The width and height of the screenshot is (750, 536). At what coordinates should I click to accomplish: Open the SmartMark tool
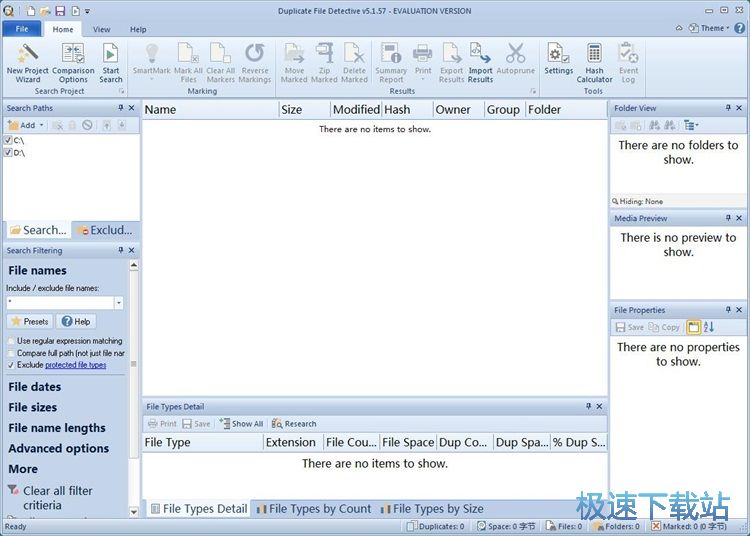click(x=151, y=61)
